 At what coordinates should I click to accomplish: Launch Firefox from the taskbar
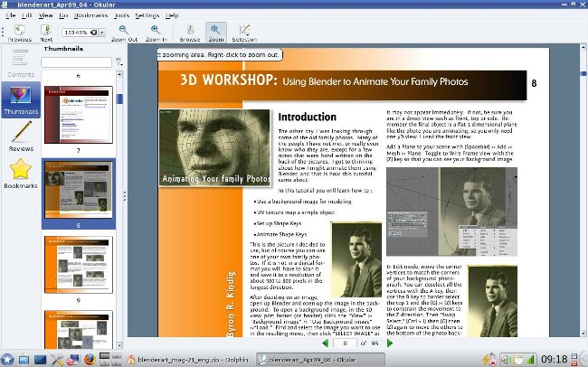(x=90, y=360)
